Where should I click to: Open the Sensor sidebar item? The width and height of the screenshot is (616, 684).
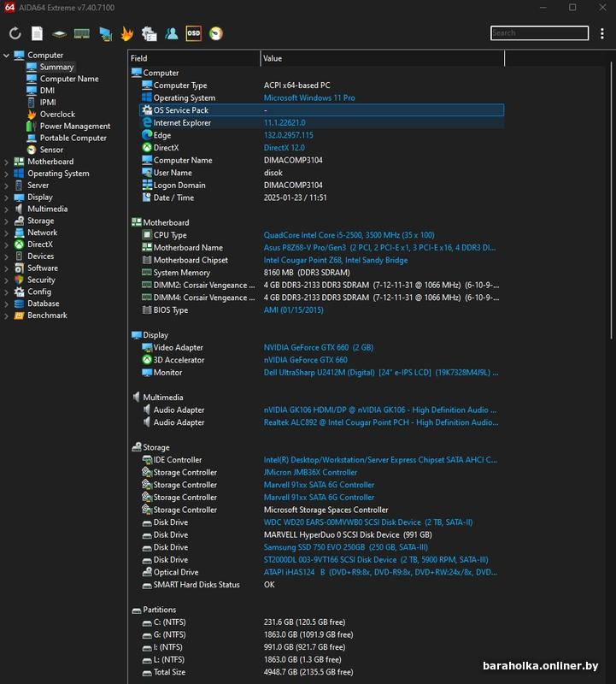click(x=51, y=150)
